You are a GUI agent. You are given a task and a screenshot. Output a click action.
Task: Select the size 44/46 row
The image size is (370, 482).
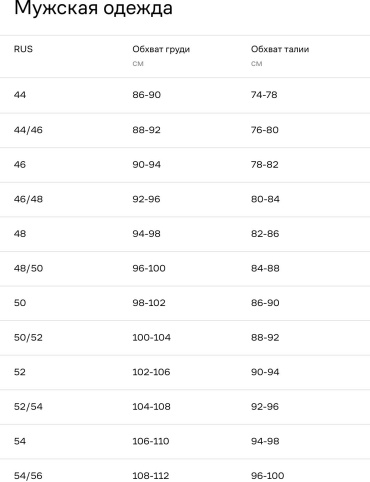pyautogui.click(x=185, y=130)
